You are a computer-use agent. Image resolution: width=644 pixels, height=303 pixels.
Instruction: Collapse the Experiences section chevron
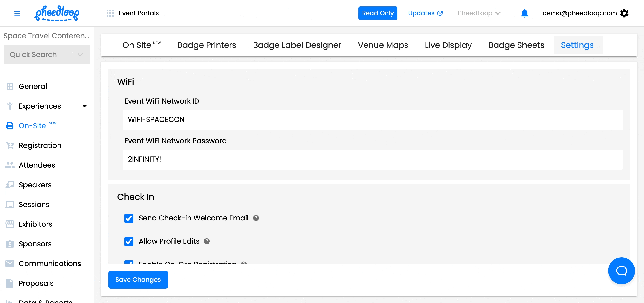(85, 106)
